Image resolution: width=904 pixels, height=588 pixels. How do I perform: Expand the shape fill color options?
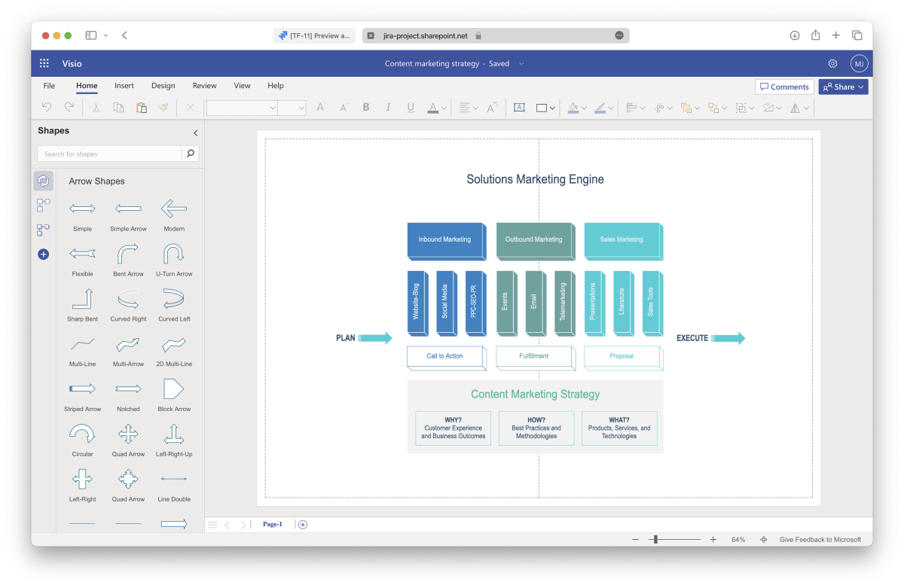(585, 108)
